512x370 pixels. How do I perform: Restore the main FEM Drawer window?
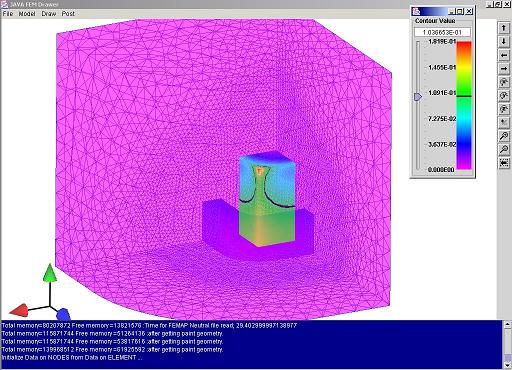(497, 4)
